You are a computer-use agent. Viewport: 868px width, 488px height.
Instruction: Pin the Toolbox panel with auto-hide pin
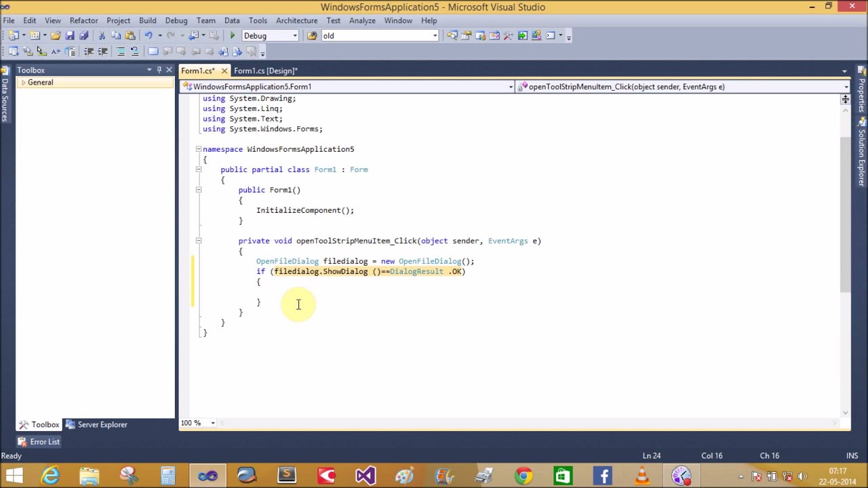tap(159, 70)
